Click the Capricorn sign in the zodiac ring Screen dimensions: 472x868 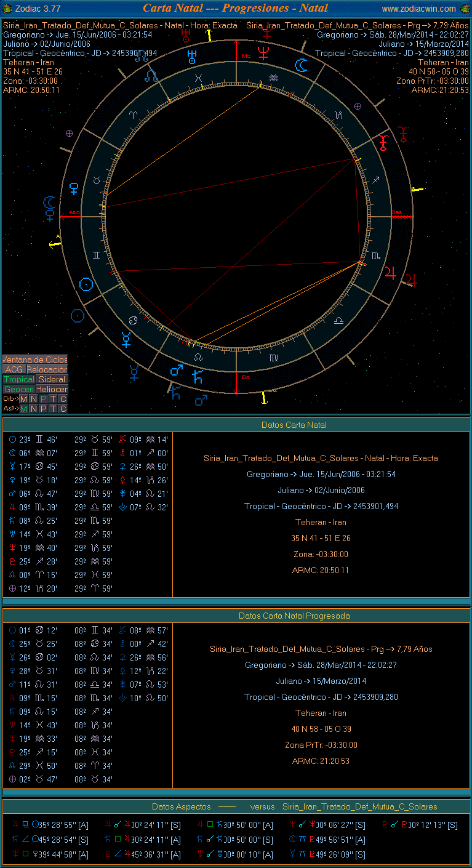click(338, 115)
